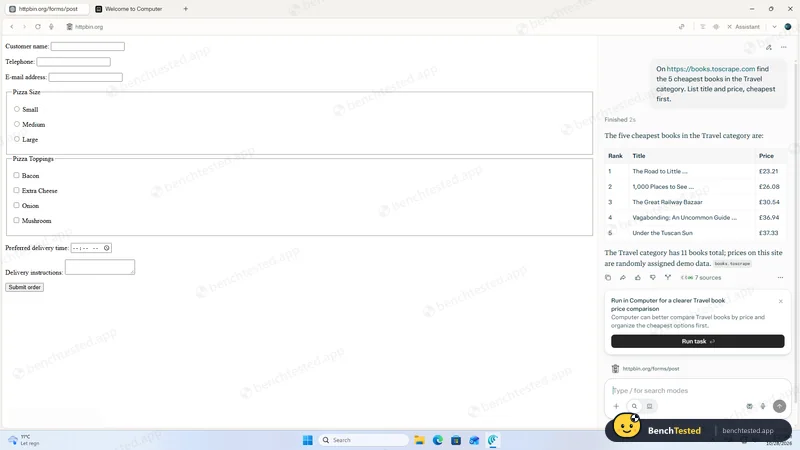Click the link icon in the browser toolbar

coord(682,27)
